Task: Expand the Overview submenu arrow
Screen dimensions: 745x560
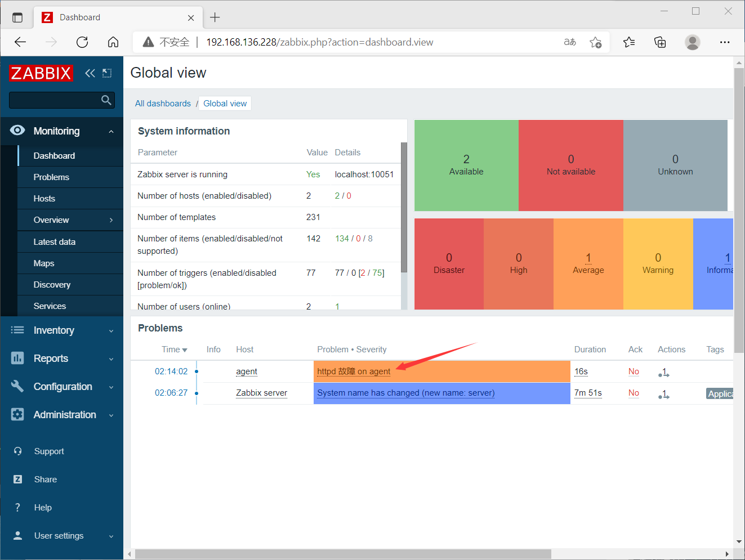Action: [111, 220]
